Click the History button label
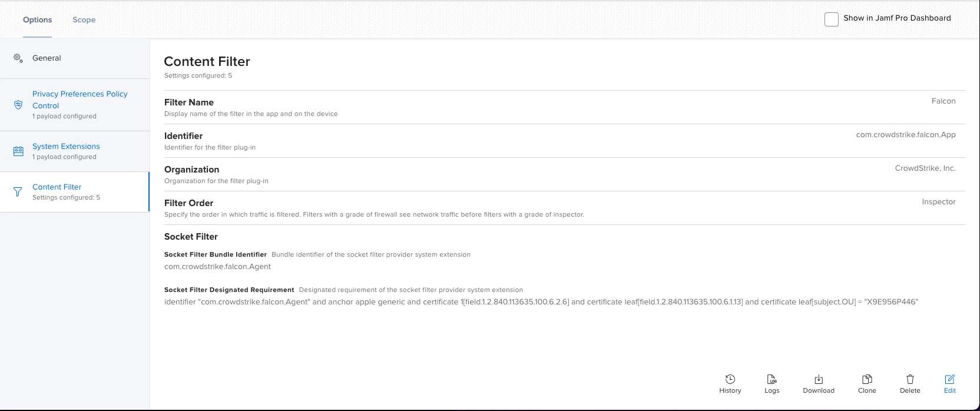 point(730,390)
